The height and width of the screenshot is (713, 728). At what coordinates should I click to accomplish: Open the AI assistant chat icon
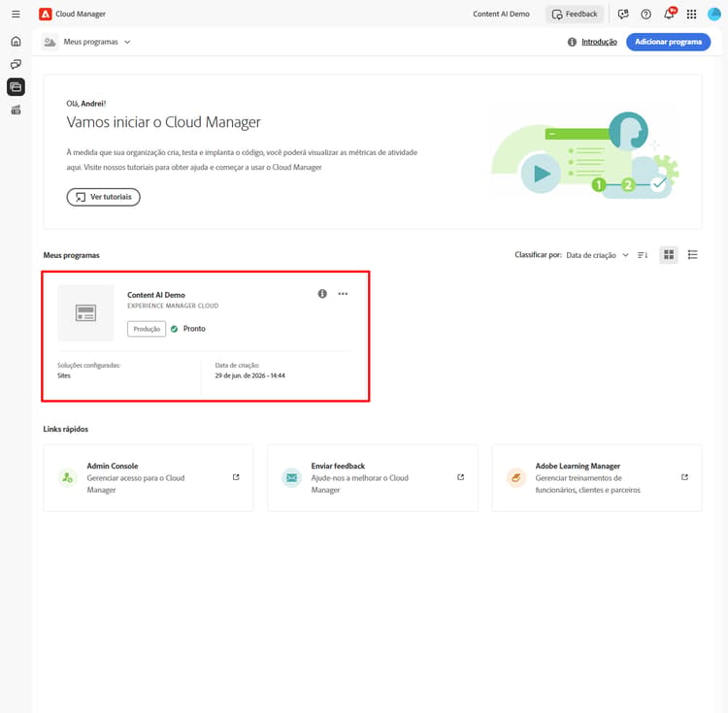(x=623, y=14)
